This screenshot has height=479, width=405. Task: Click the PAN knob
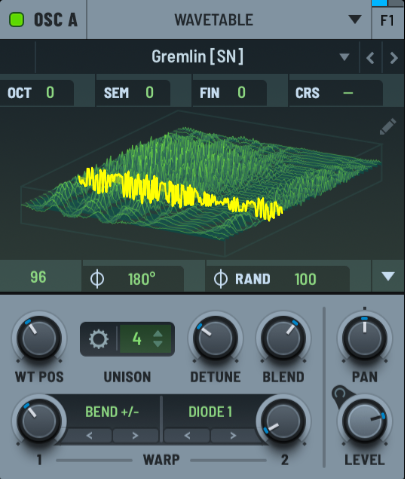tap(365, 338)
